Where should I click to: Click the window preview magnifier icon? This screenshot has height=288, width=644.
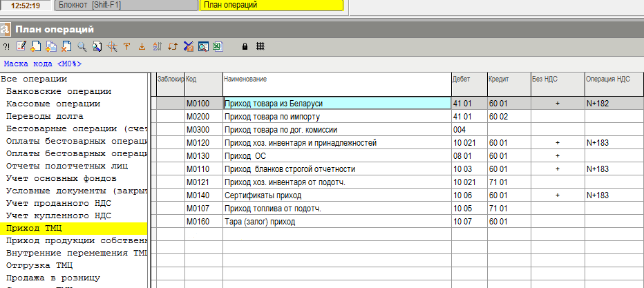203,47
